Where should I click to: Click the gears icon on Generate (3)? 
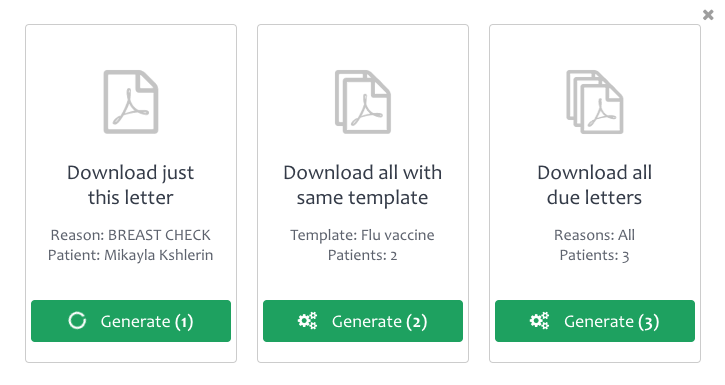coord(540,321)
